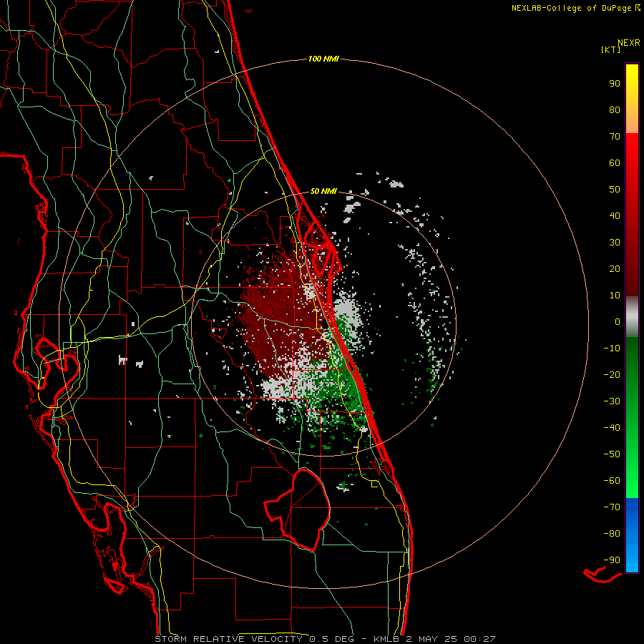Click the Storm Relative Velocity product caption

[325, 639]
